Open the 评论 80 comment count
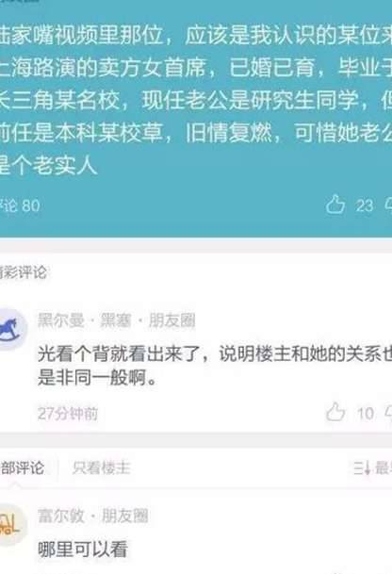The height and width of the screenshot is (574, 392). pyautogui.click(x=20, y=205)
